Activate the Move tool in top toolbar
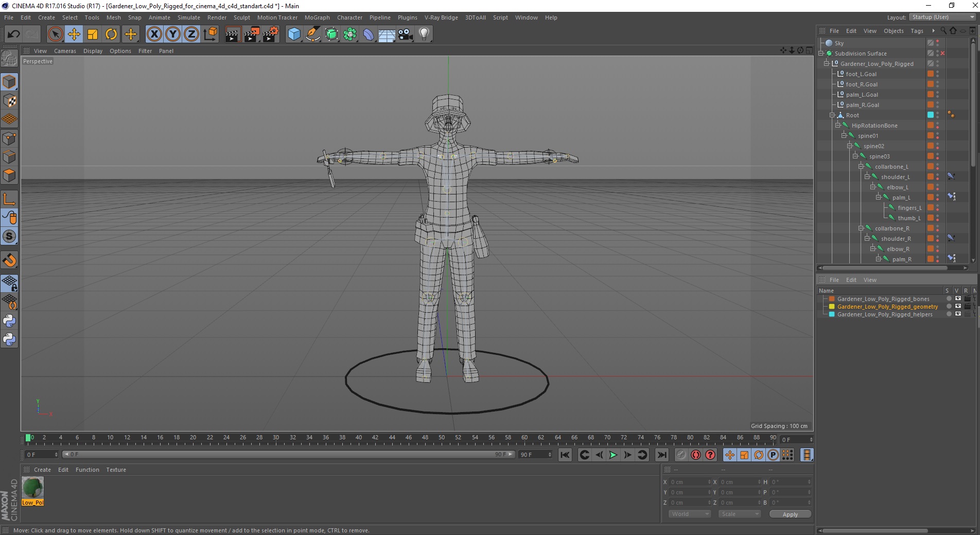Image resolution: width=980 pixels, height=535 pixels. tap(74, 34)
